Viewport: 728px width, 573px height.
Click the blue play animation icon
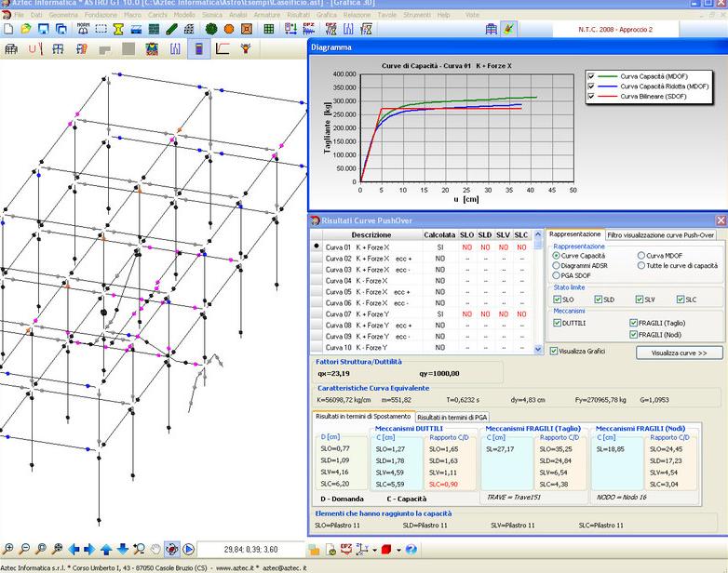188,550
